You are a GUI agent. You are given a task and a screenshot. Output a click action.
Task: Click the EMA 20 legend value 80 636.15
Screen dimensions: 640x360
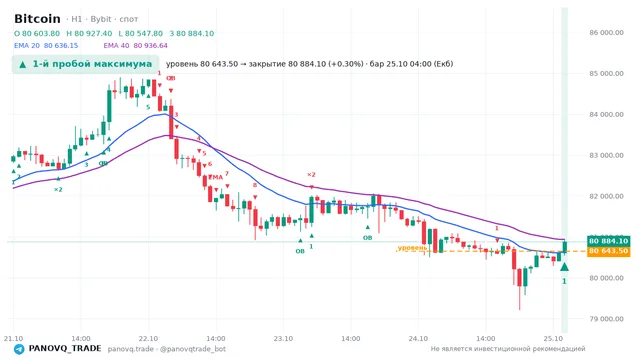click(61, 46)
